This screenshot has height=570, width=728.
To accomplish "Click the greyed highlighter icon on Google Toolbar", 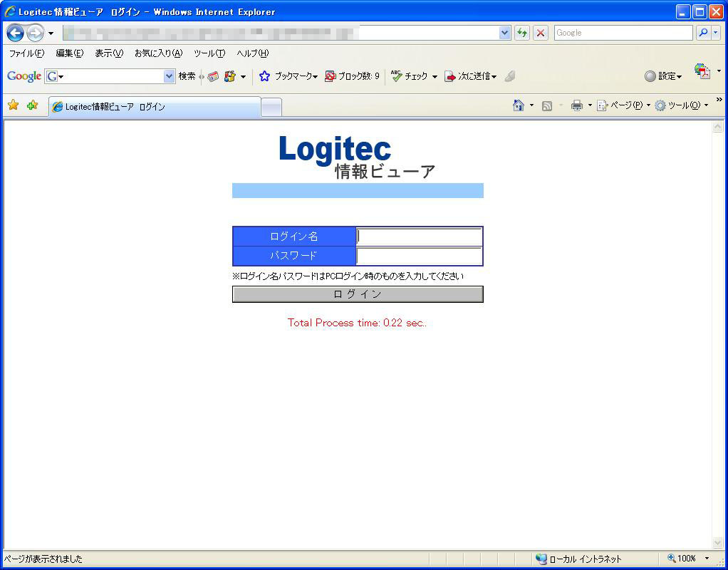I will pos(510,76).
